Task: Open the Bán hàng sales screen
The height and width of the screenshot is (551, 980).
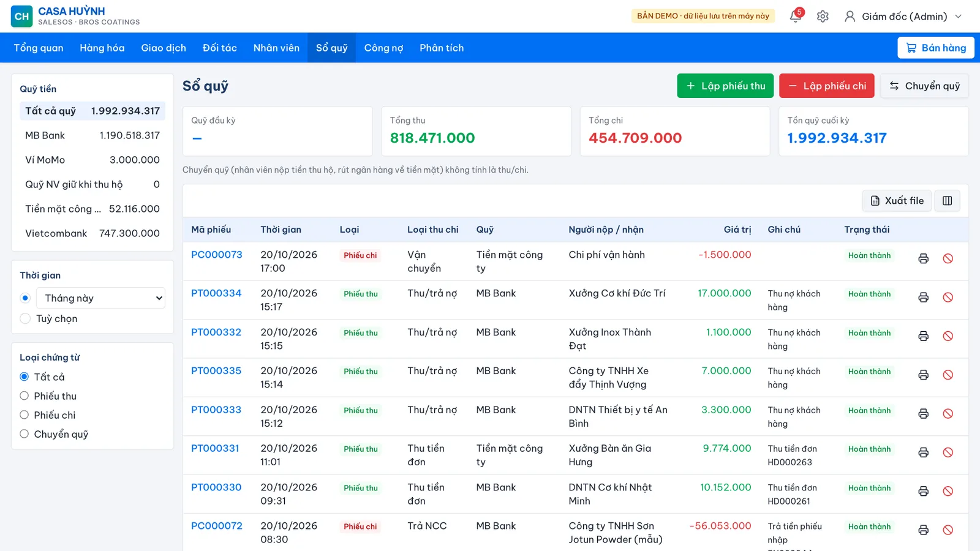Action: click(935, 48)
